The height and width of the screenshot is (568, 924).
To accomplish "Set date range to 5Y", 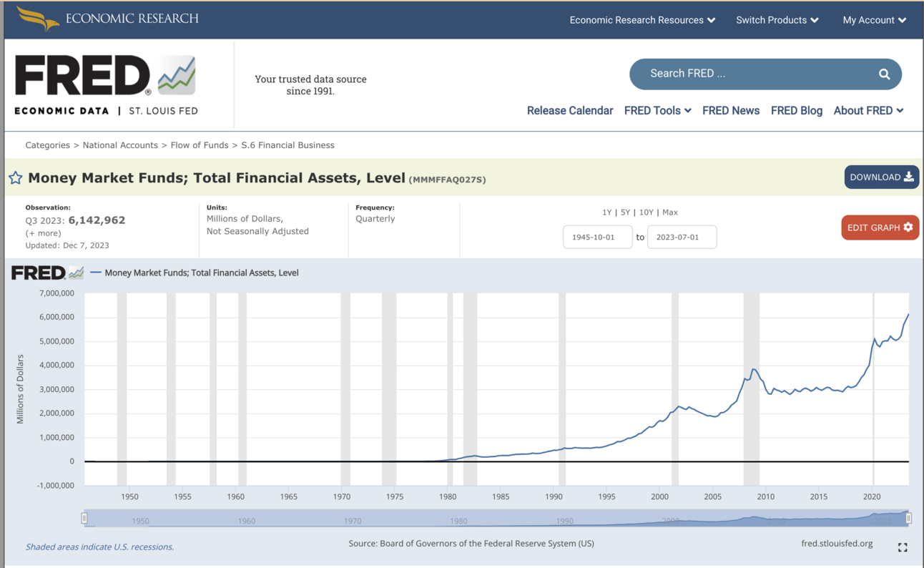I will click(x=625, y=212).
